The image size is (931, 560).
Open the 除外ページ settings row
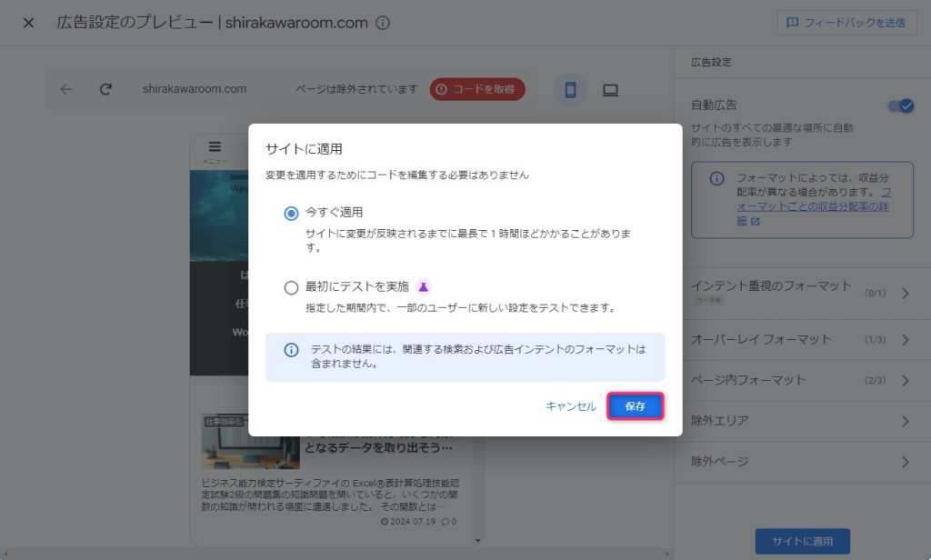801,461
